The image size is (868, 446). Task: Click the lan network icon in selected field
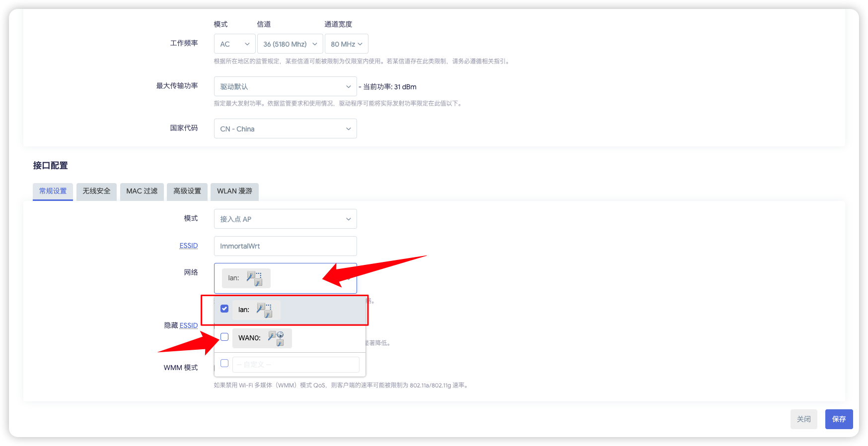click(254, 278)
